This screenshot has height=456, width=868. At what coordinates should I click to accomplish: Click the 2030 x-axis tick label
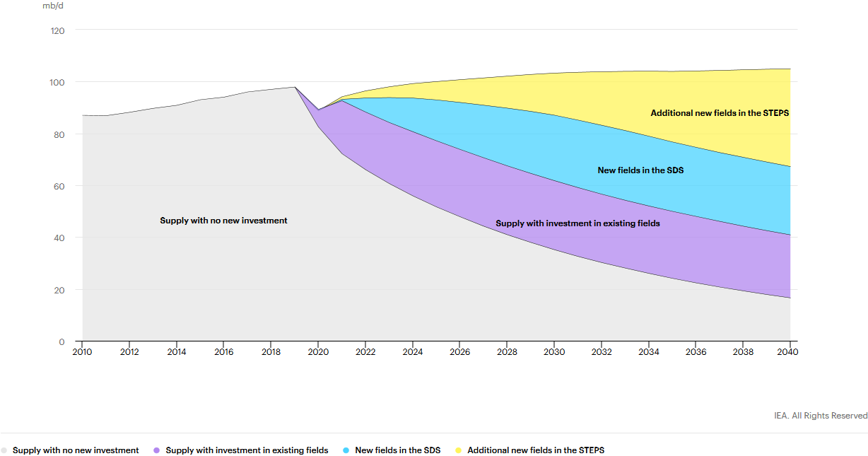[x=553, y=352]
